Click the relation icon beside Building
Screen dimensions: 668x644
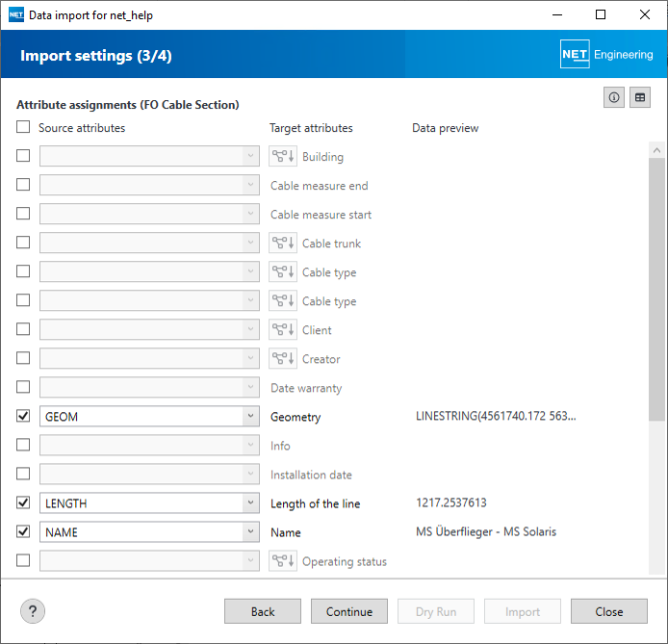282,157
